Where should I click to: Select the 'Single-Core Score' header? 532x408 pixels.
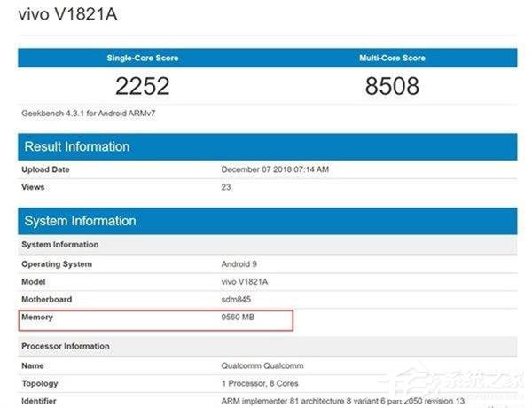(x=143, y=58)
